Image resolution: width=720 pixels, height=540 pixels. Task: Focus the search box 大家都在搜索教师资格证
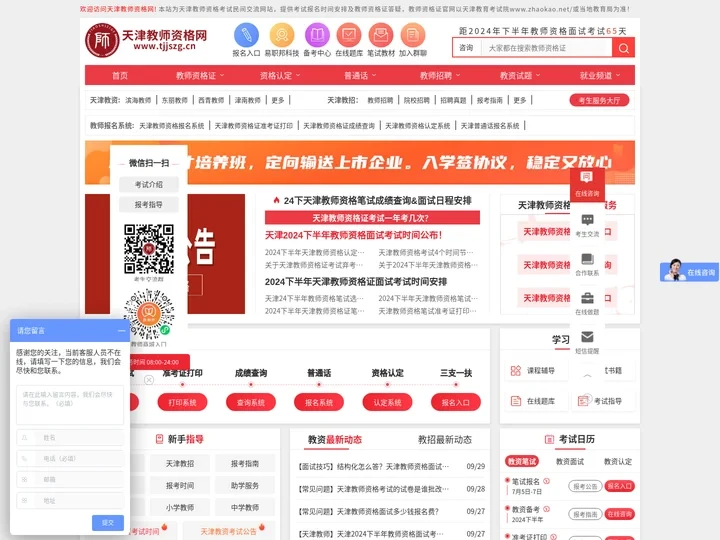coord(546,48)
